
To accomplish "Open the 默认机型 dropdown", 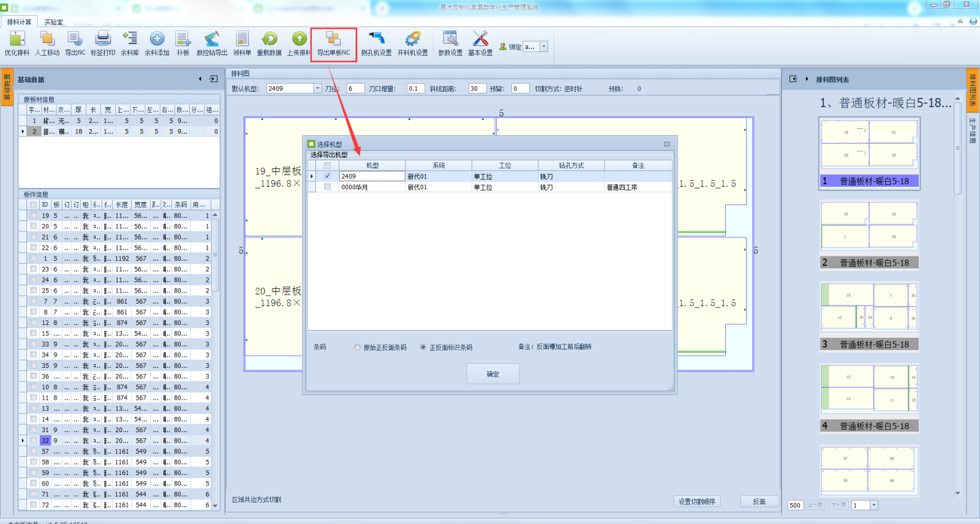I will (x=317, y=89).
